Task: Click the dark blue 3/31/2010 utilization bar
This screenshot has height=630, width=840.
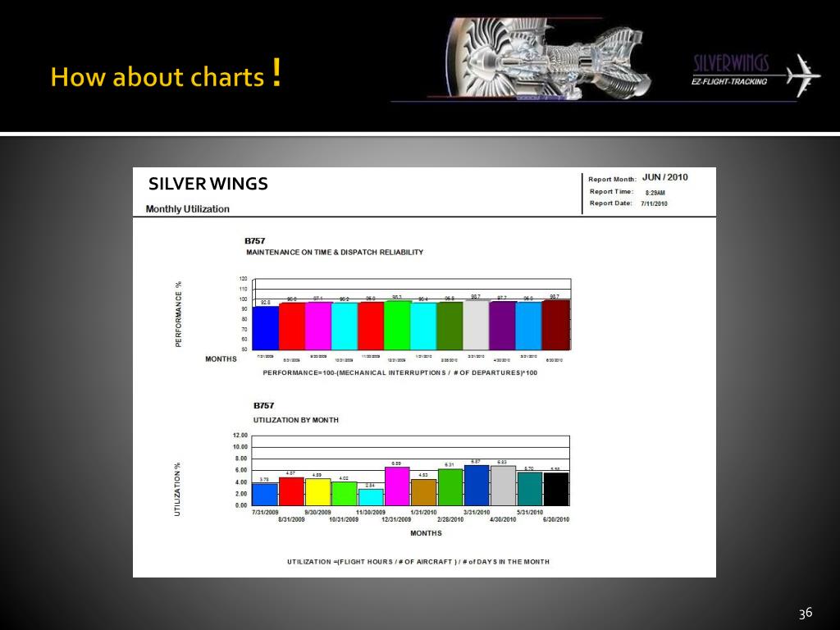Action: tap(477, 486)
